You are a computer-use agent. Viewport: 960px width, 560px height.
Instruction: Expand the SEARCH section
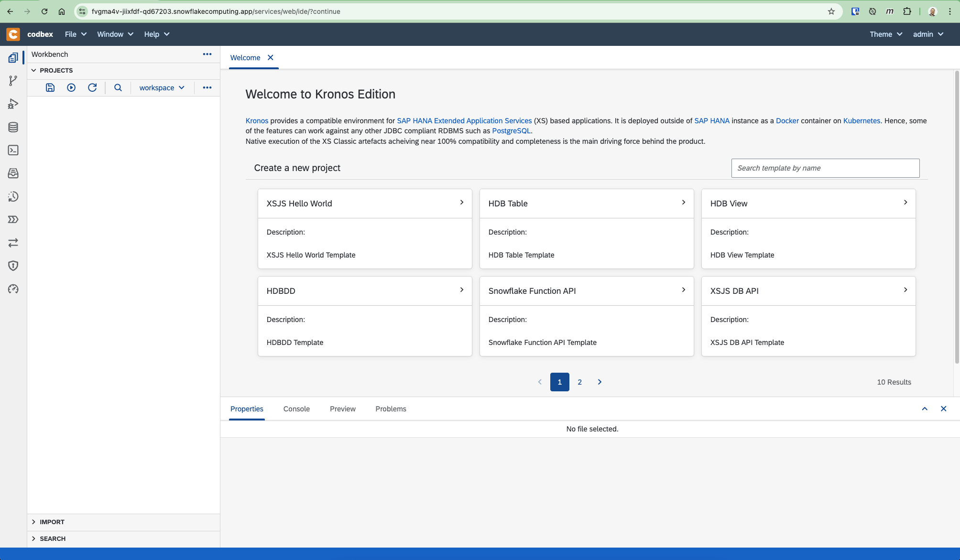coord(33,538)
